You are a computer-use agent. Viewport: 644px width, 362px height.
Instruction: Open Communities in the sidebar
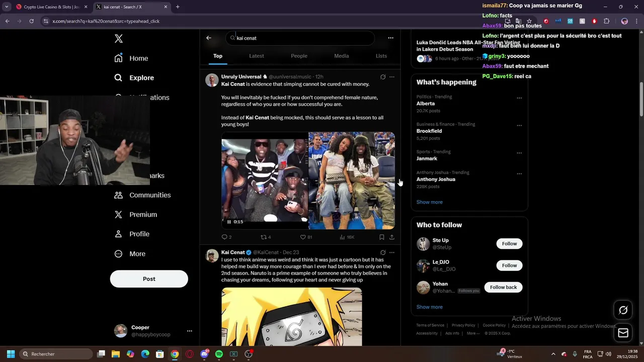coord(142,195)
